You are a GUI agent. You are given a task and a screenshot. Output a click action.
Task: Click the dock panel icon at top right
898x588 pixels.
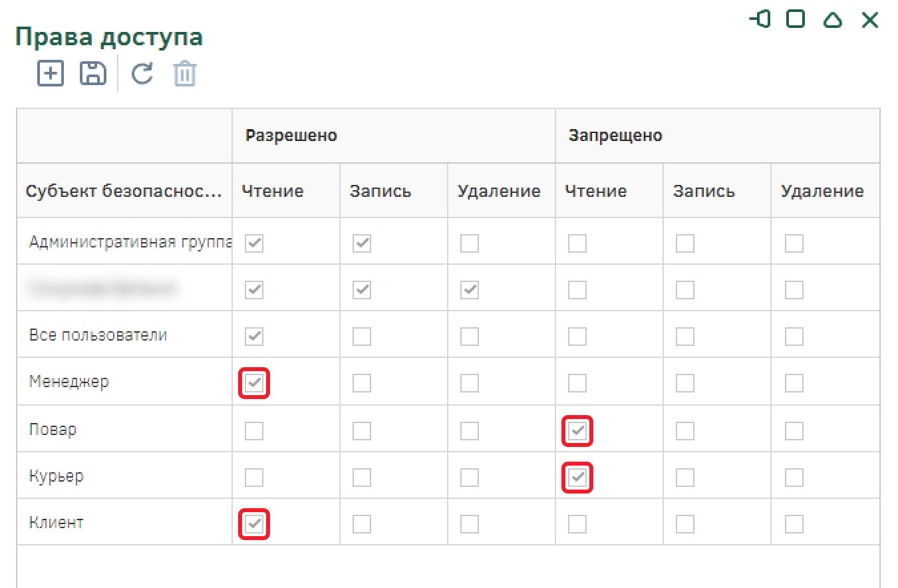pyautogui.click(x=760, y=19)
